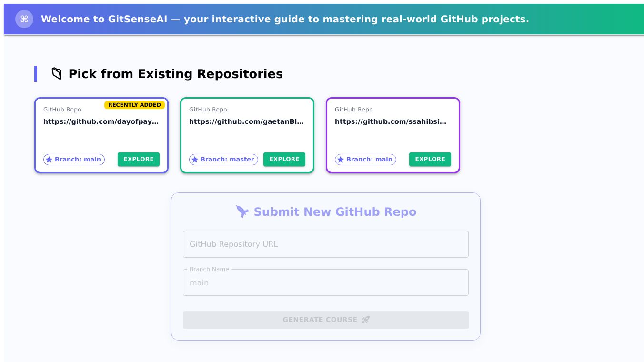Screen dimensions: 644x362
Task: Click the Branch Name field label
Action: [209, 269]
